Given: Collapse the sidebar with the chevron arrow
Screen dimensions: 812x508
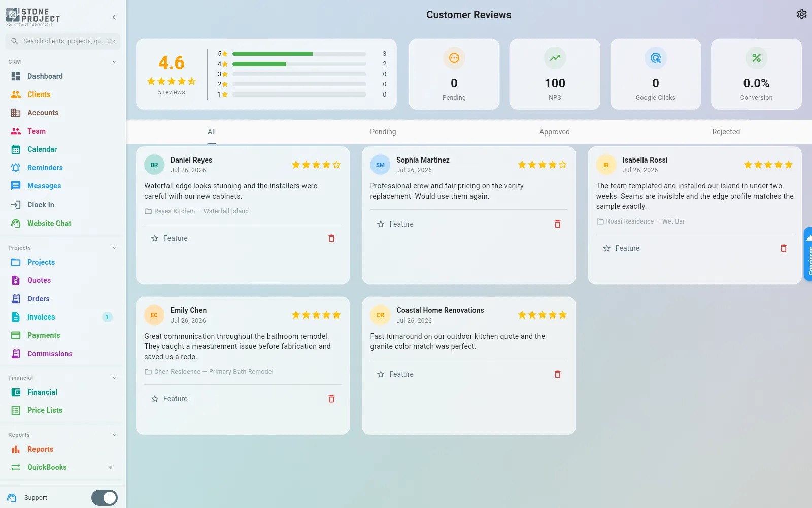Looking at the screenshot, I should [x=114, y=17].
